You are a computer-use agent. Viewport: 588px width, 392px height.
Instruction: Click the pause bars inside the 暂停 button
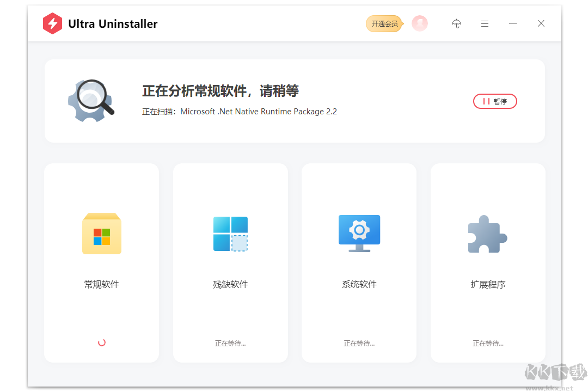[486, 101]
